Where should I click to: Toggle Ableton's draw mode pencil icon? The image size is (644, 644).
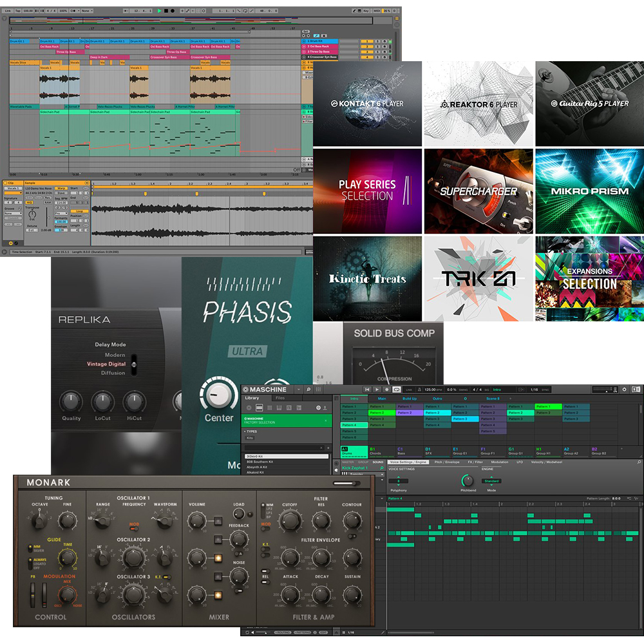pos(354,11)
